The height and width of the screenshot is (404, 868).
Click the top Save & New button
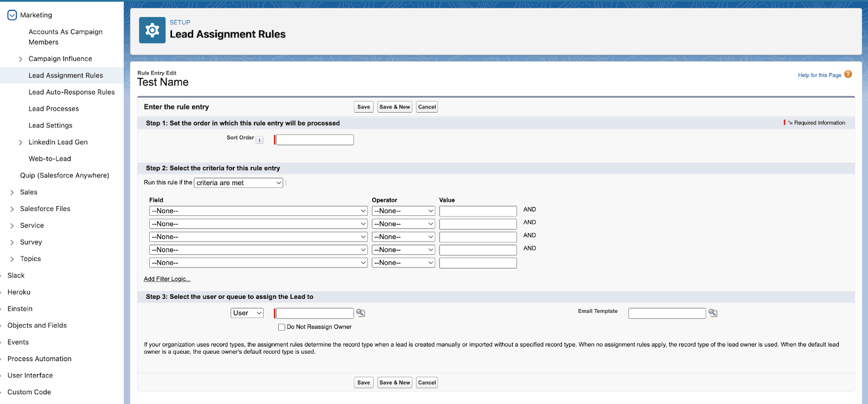click(395, 107)
